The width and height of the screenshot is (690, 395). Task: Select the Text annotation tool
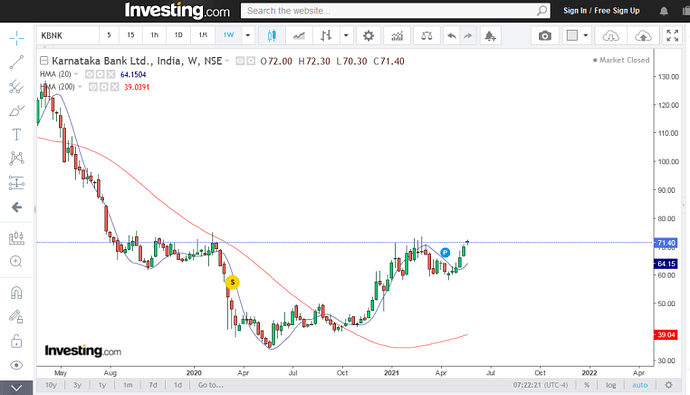coord(17,134)
